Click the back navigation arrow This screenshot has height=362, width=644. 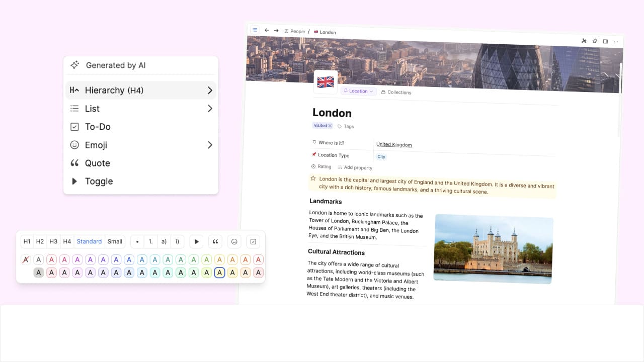coord(267,30)
